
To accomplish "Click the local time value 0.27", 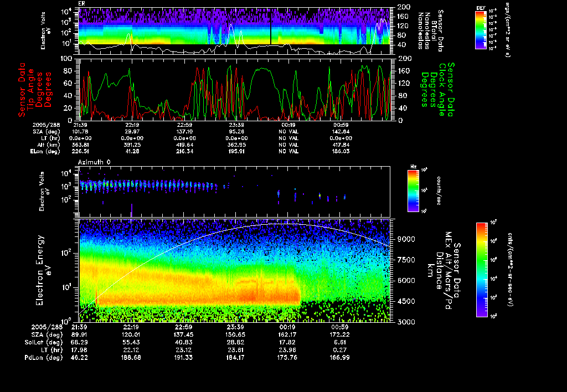I will [339, 350].
